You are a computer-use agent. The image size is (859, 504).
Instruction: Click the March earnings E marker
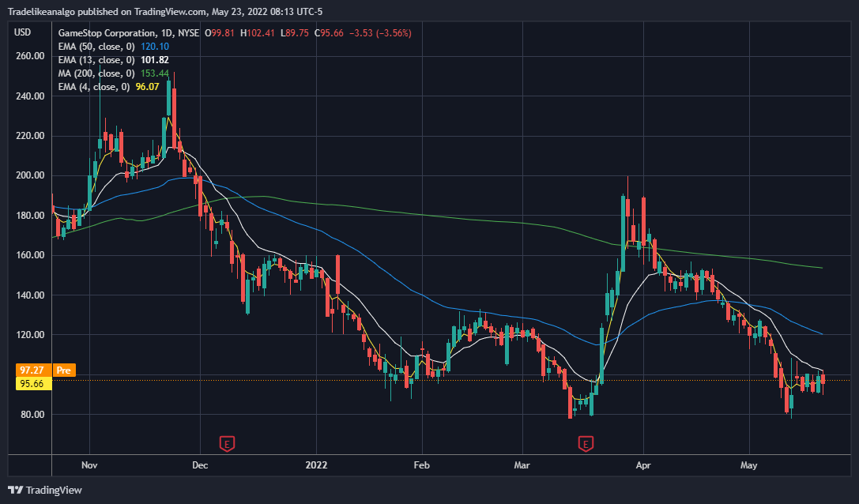(x=586, y=443)
